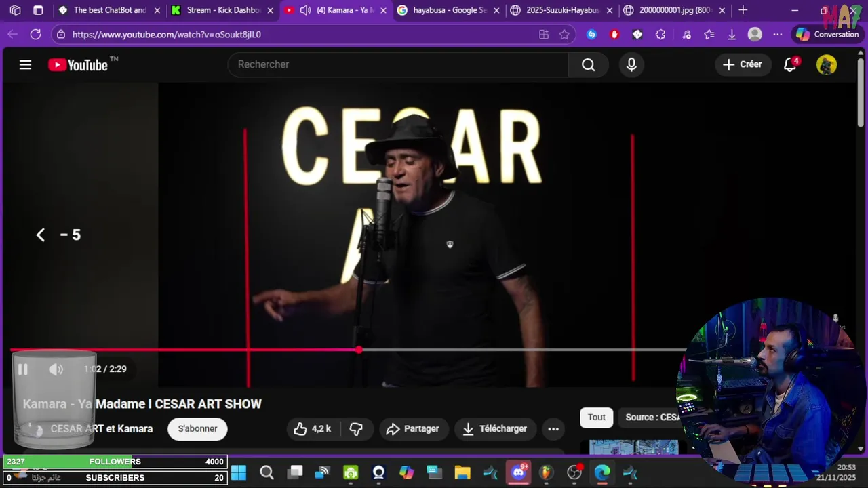Click the Créer button
The height and width of the screenshot is (488, 868).
[743, 64]
